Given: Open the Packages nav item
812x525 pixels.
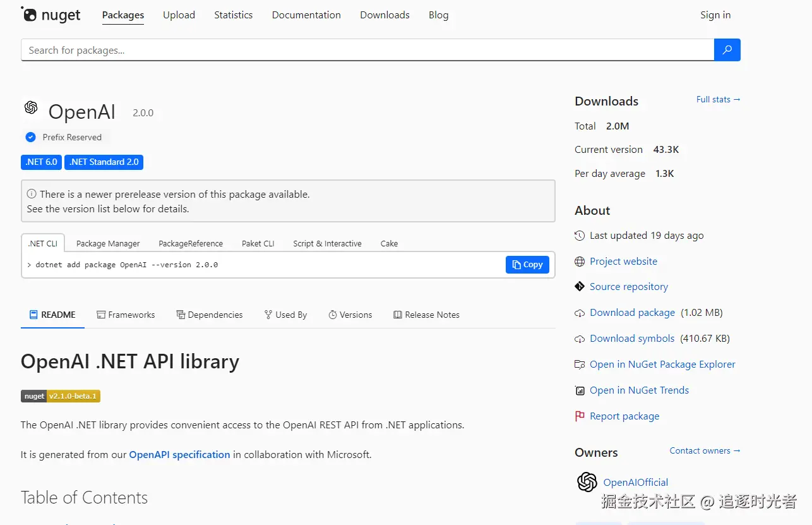Looking at the screenshot, I should pyautogui.click(x=123, y=15).
